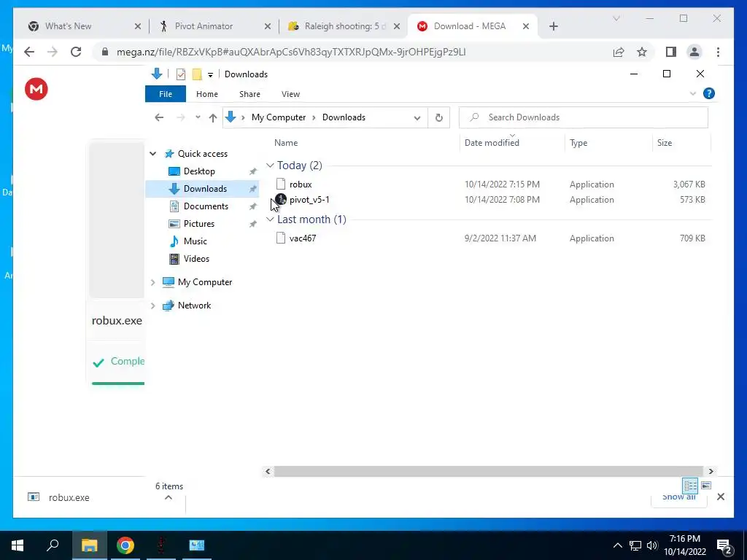Click Google Chrome in the taskbar
This screenshot has width=747, height=560.
125,545
